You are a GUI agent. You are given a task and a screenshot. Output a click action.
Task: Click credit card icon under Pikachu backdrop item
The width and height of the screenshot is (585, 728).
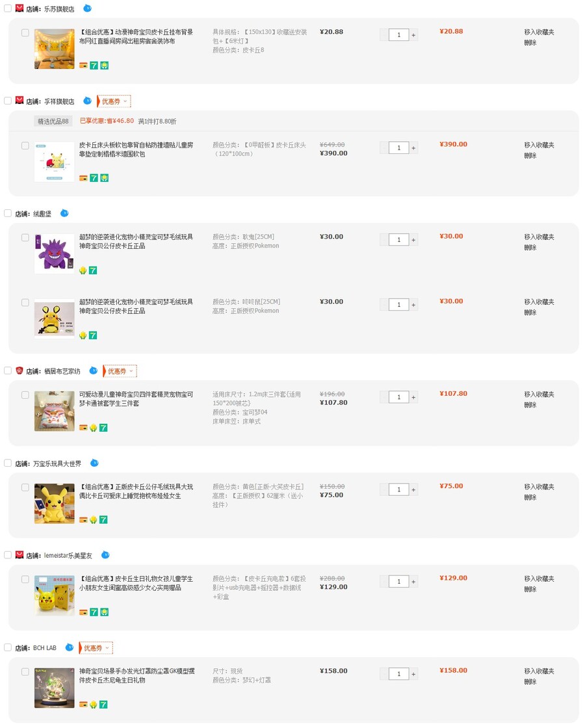click(84, 66)
